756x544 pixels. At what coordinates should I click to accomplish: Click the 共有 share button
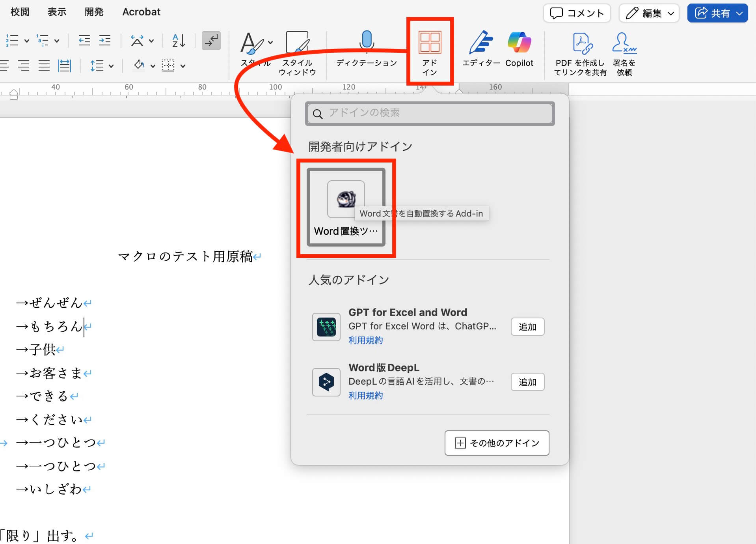pyautogui.click(x=717, y=13)
